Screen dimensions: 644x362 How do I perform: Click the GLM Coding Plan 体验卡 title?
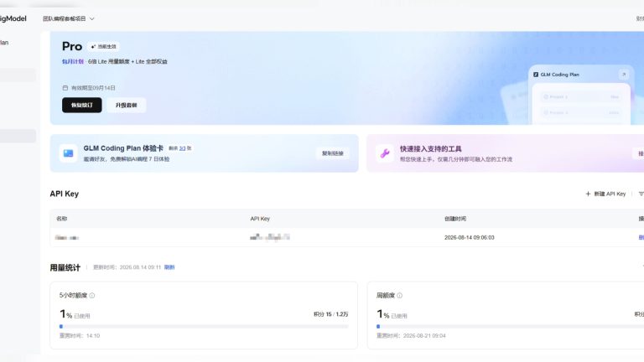click(123, 148)
